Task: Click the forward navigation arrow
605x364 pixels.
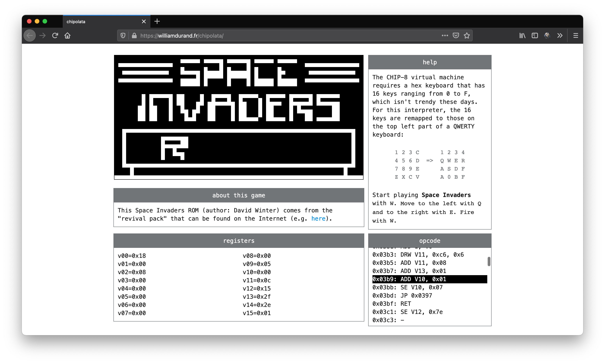Action: click(x=42, y=36)
